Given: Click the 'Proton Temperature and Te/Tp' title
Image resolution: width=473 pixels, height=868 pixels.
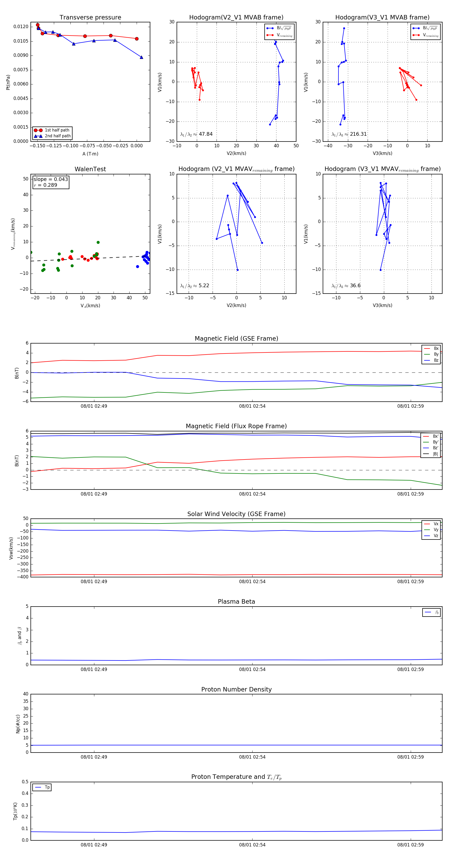Looking at the screenshot, I should pyautogui.click(x=236, y=777).
